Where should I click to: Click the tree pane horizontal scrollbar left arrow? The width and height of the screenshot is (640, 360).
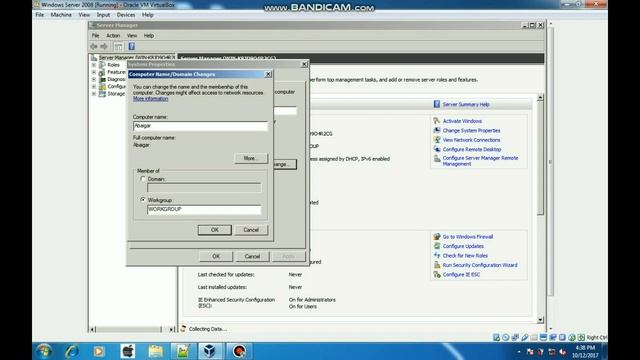tap(93, 329)
